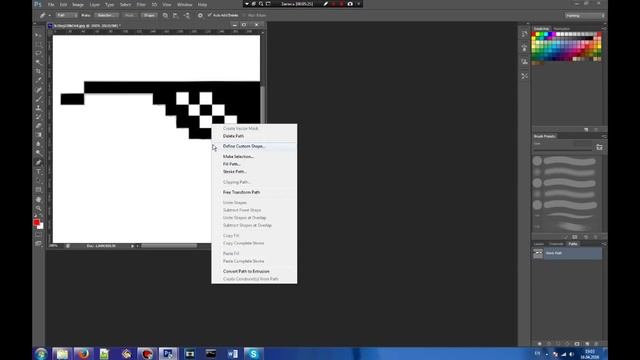Open Firefox from the taskbar
The height and width of the screenshot is (360, 640).
pyautogui.click(x=83, y=353)
